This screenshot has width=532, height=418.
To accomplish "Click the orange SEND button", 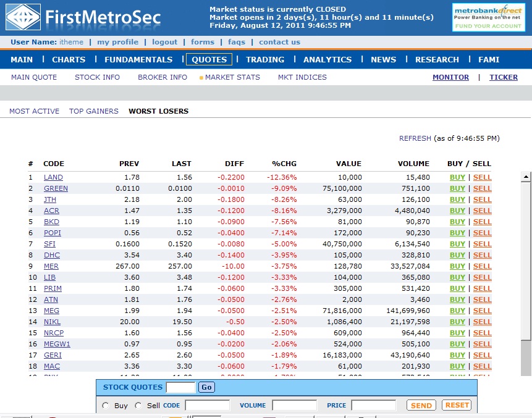I will click(x=421, y=405).
